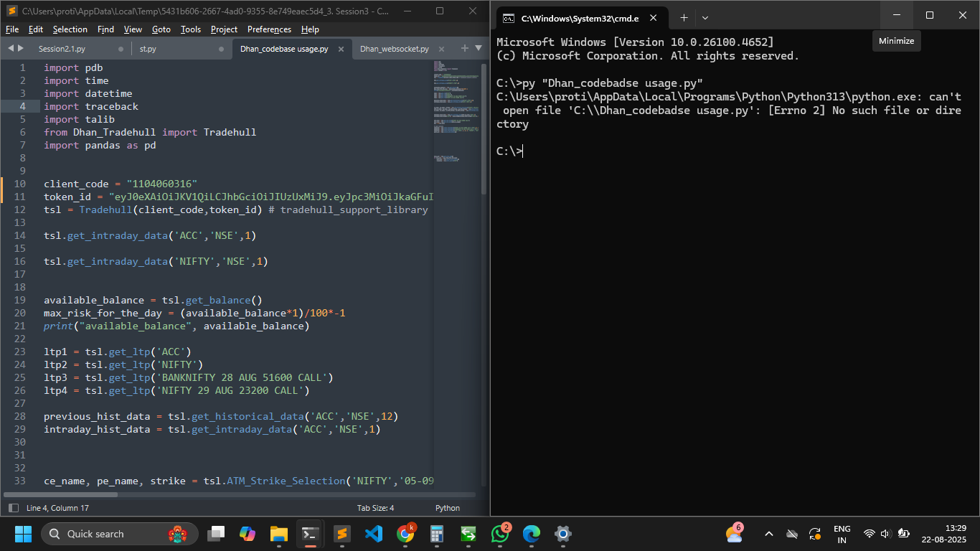Open a new tab in the cmd window
Screen dimensions: 980x551
[x=684, y=17]
